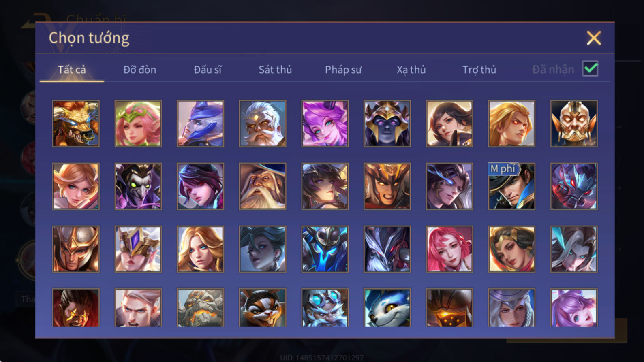Select the Tất cả tab
The image size is (644, 362).
[x=72, y=70]
